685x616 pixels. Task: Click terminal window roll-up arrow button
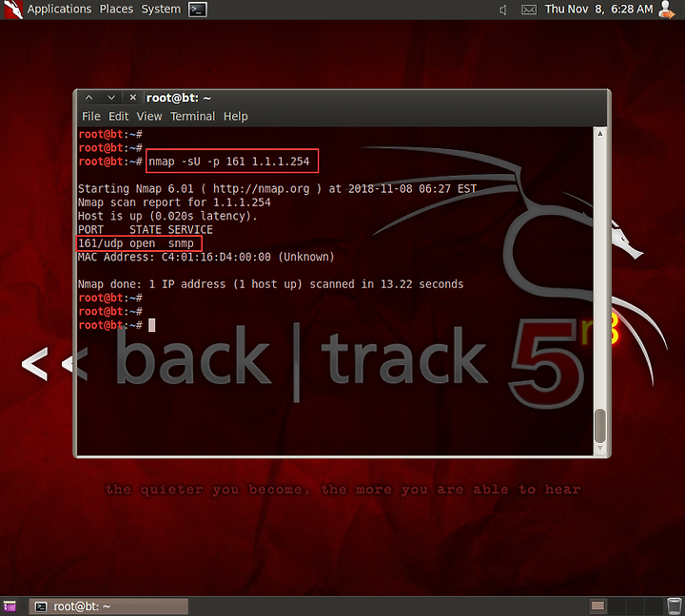(88, 98)
